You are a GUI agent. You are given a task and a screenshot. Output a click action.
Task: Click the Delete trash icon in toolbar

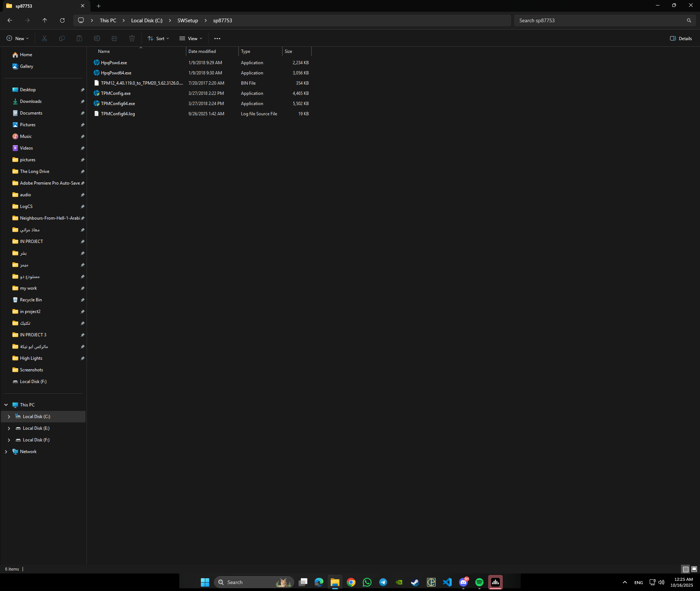pyautogui.click(x=132, y=38)
